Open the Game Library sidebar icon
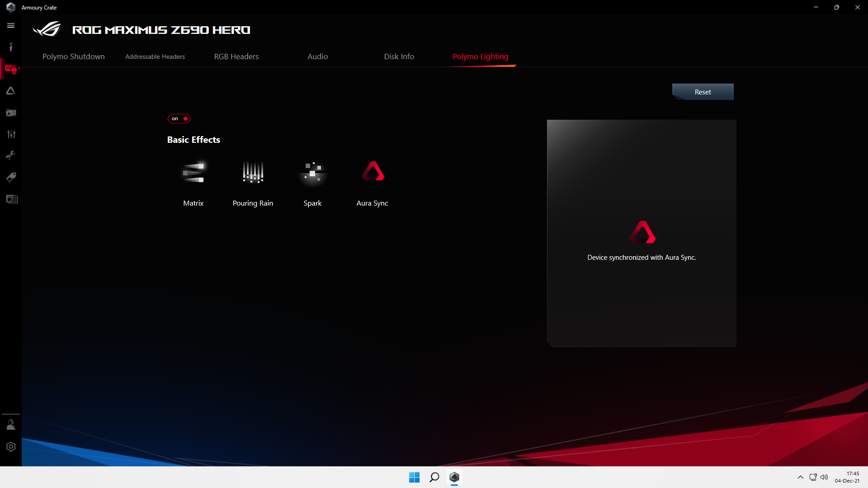 [11, 113]
